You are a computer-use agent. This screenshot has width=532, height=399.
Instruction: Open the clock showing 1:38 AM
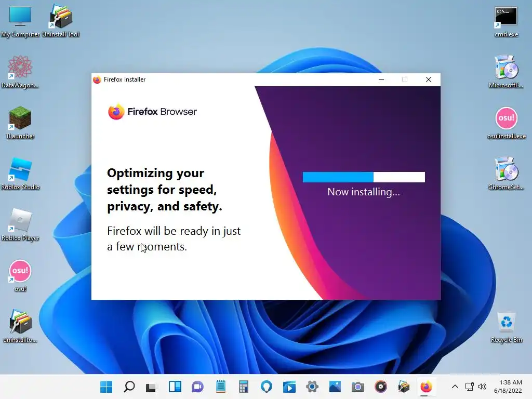[508, 387]
